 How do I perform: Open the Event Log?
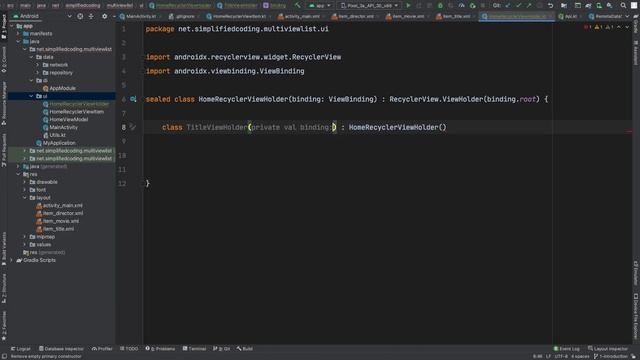566,349
